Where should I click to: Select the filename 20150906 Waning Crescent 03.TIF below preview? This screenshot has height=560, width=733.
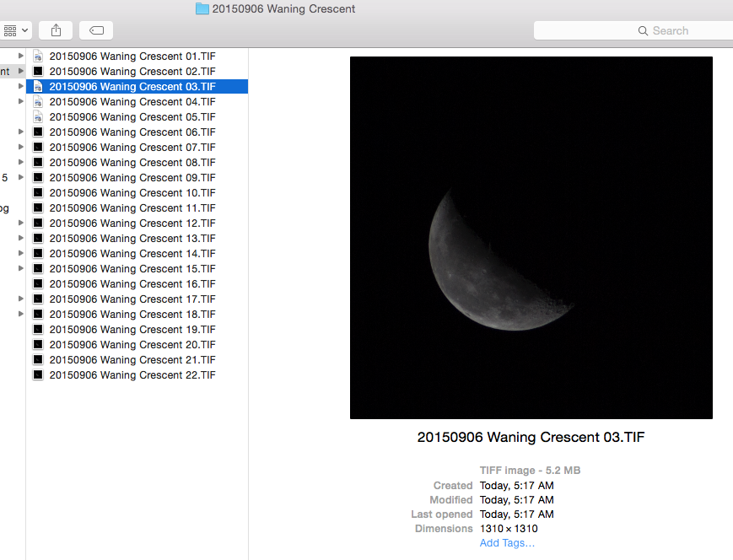click(531, 437)
